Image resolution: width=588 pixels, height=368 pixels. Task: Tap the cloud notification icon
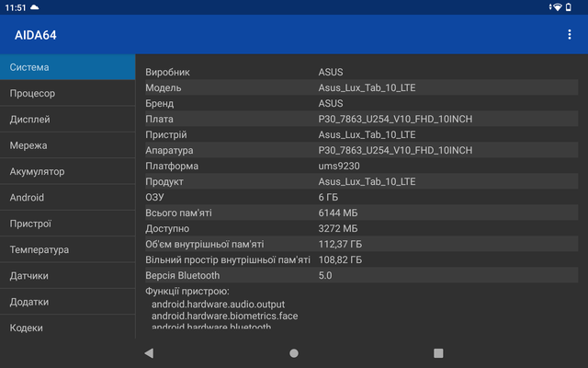(x=35, y=7)
